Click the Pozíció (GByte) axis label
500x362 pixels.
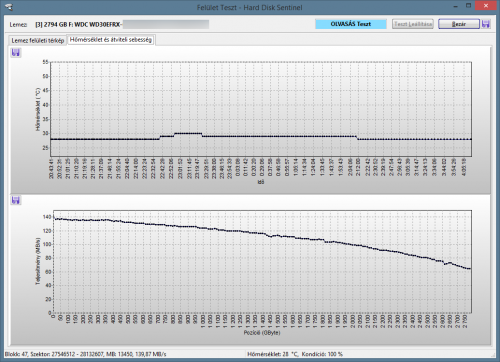pos(262,333)
